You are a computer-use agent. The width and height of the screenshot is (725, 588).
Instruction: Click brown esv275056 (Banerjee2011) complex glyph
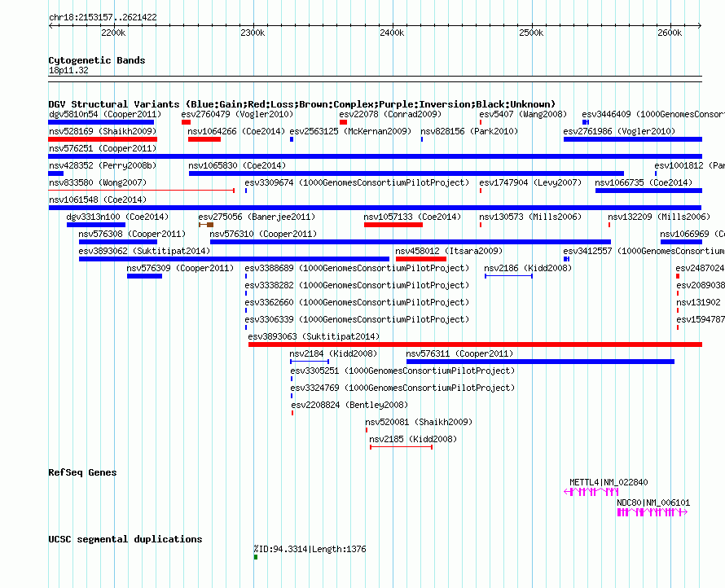click(206, 225)
